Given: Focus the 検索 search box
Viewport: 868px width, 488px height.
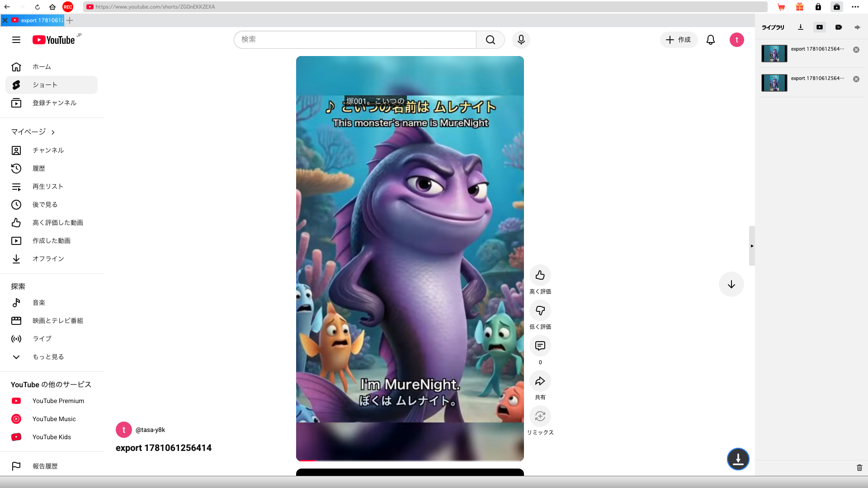Looking at the screenshot, I should tap(355, 40).
